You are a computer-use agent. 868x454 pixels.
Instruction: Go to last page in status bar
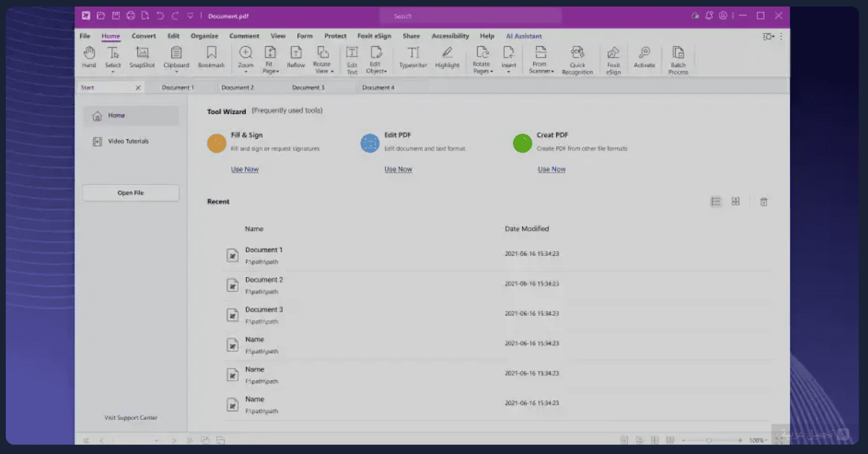click(190, 440)
